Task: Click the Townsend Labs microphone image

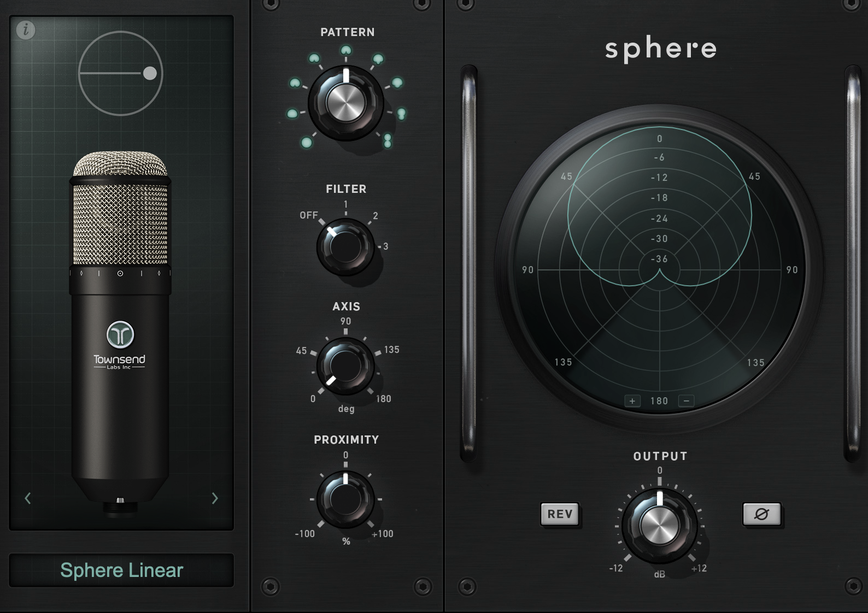Action: (x=120, y=333)
